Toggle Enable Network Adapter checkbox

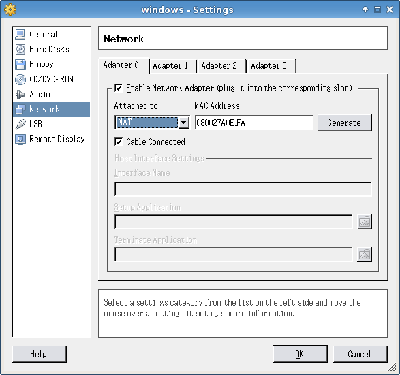pyautogui.click(x=118, y=88)
